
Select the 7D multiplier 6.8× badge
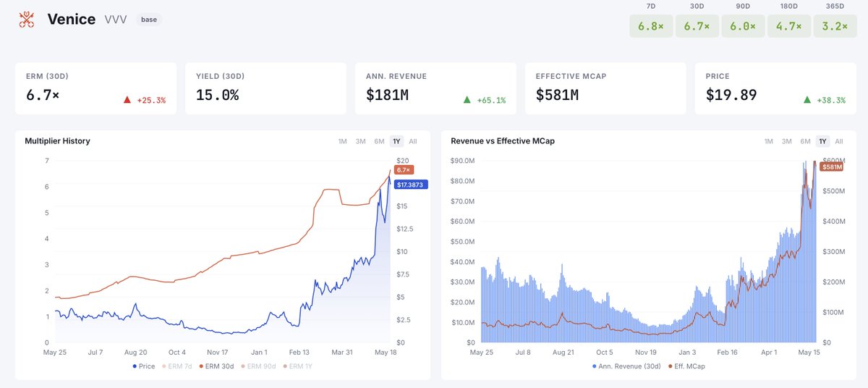(x=651, y=25)
